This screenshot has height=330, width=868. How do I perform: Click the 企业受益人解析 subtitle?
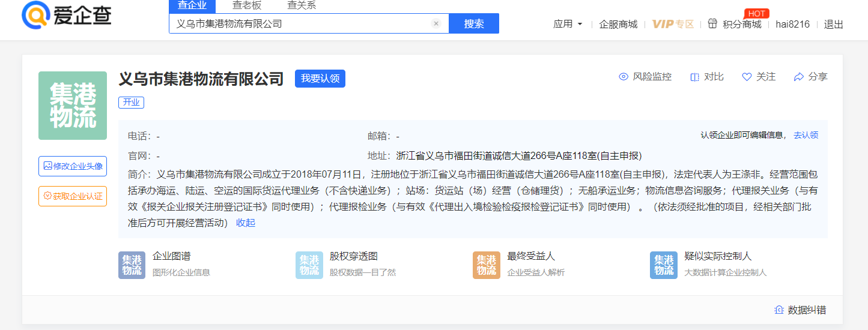[x=536, y=272]
